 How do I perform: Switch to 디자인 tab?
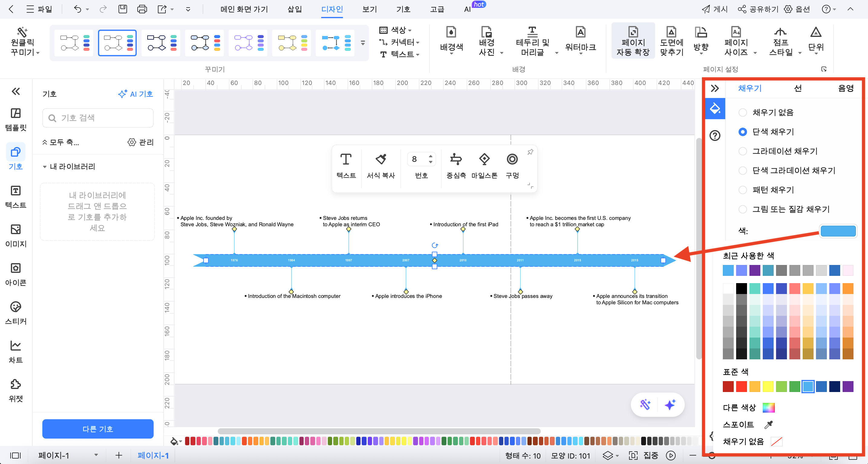click(332, 9)
